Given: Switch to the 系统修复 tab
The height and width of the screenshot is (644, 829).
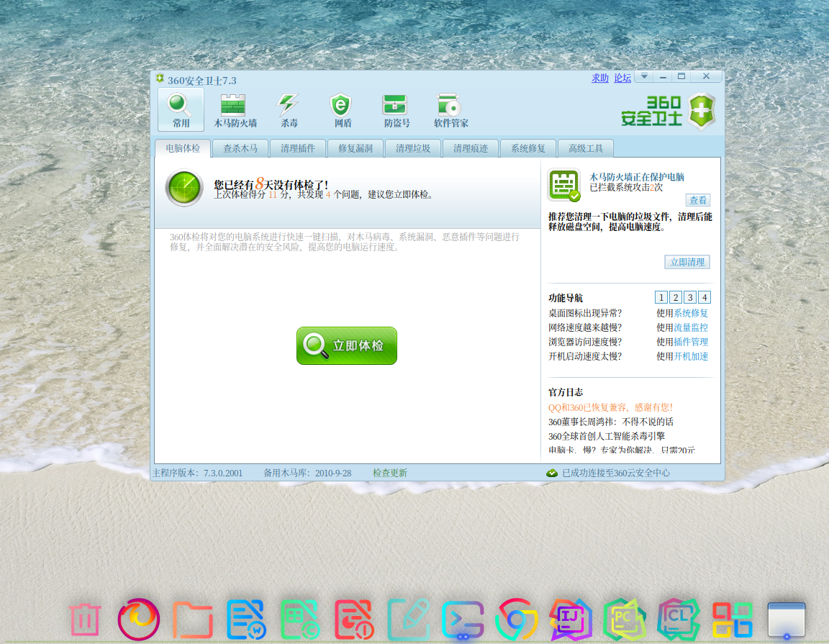Looking at the screenshot, I should click(x=527, y=148).
